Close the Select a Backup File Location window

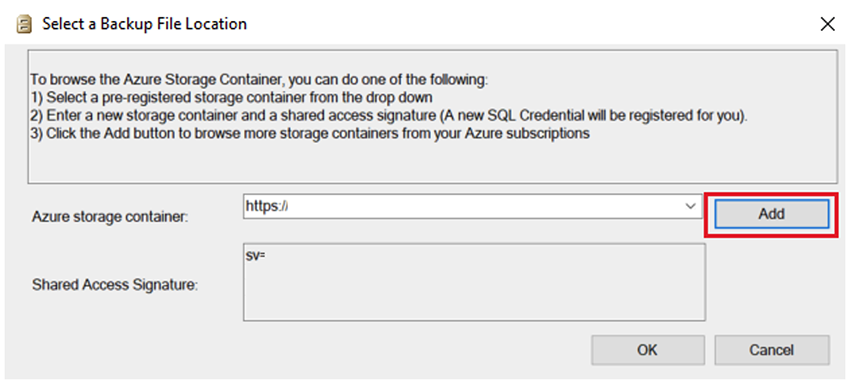tap(827, 24)
